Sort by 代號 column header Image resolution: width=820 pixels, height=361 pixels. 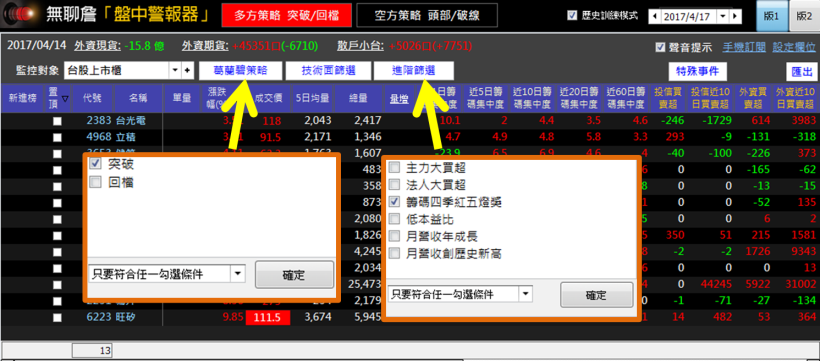(x=92, y=98)
